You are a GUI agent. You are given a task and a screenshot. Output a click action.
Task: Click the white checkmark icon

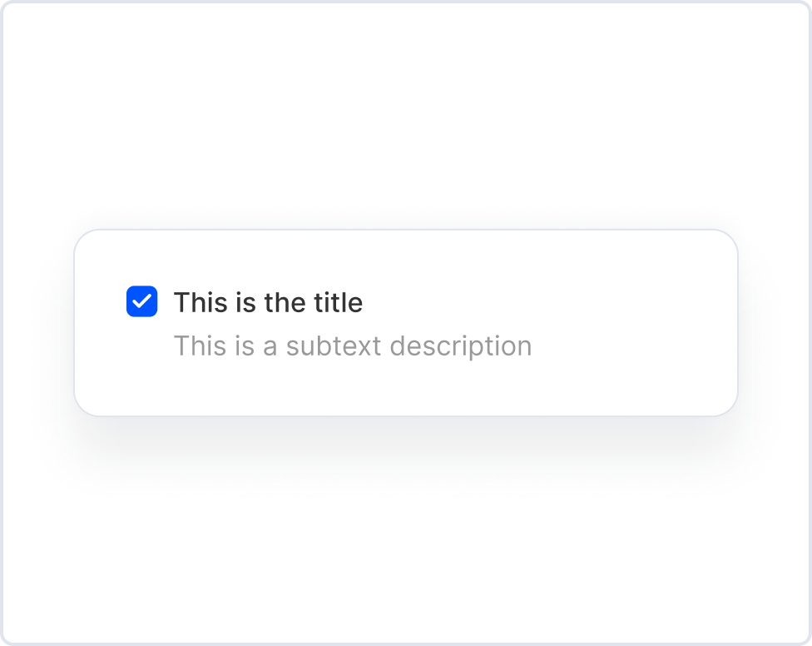tap(141, 301)
